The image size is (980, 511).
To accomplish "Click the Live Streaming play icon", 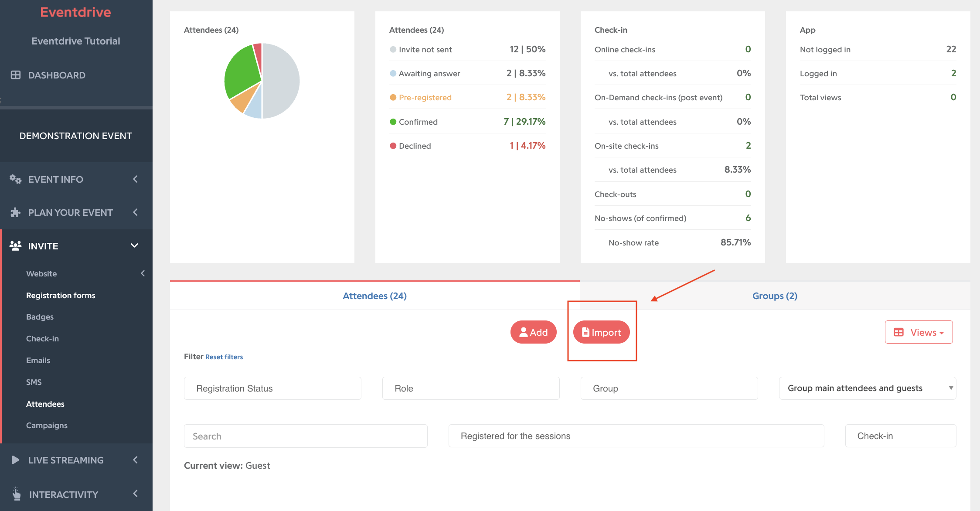I will point(16,460).
